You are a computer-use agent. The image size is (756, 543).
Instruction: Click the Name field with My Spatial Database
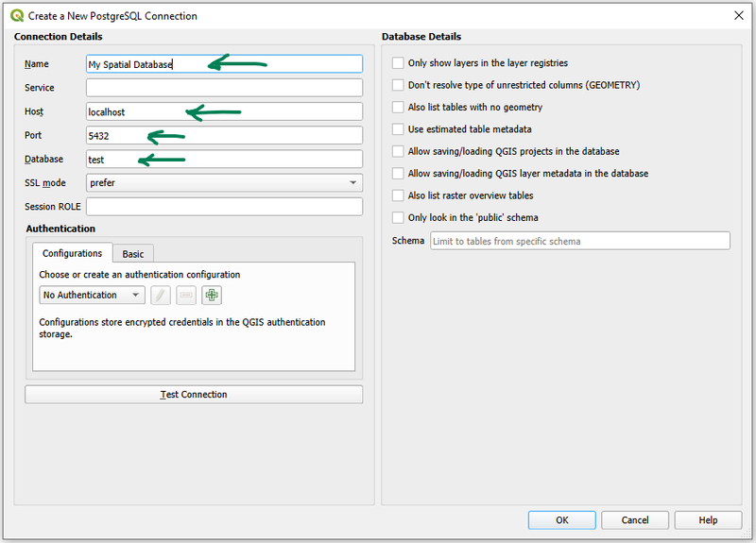click(x=224, y=64)
